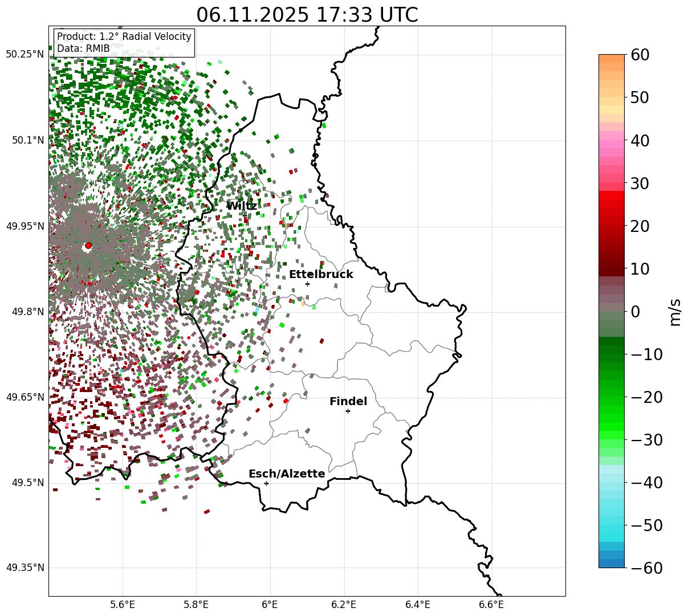The height and width of the screenshot is (616, 688).
Task: Click the m/s colorbar unit label
Action: pos(675,312)
